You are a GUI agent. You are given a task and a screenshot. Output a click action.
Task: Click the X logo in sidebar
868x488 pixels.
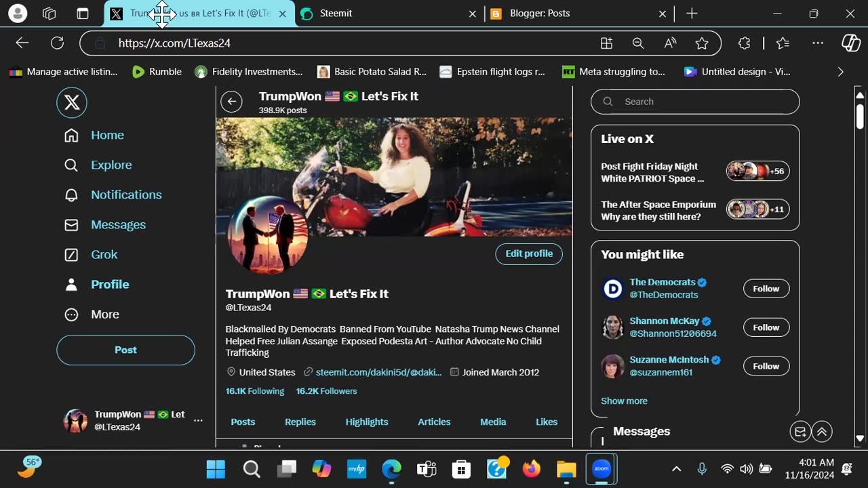point(72,102)
